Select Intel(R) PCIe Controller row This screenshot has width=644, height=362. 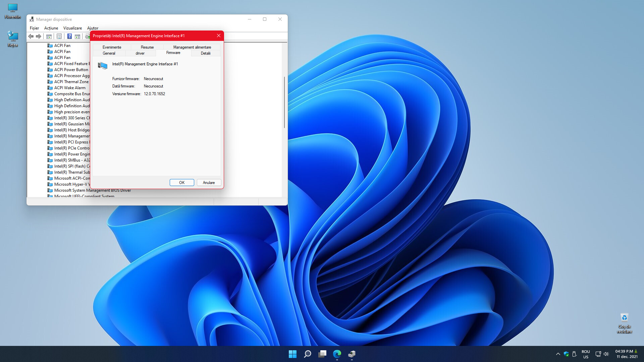(x=69, y=148)
